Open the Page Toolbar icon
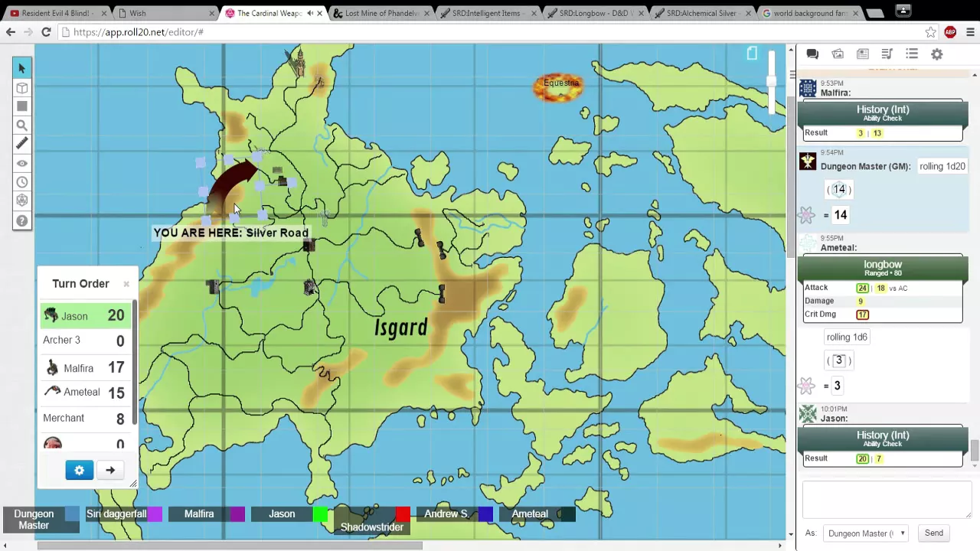 coord(752,54)
